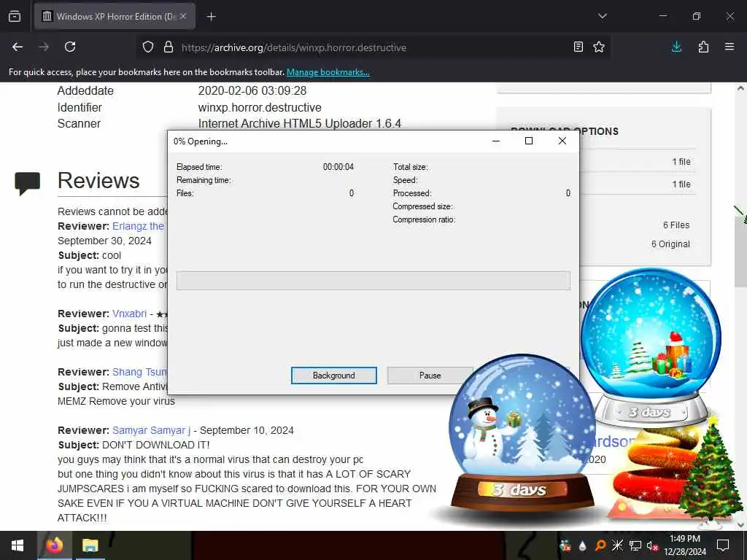The width and height of the screenshot is (747, 560).
Task: Click the water droplet tray icon
Action: (x=582, y=545)
